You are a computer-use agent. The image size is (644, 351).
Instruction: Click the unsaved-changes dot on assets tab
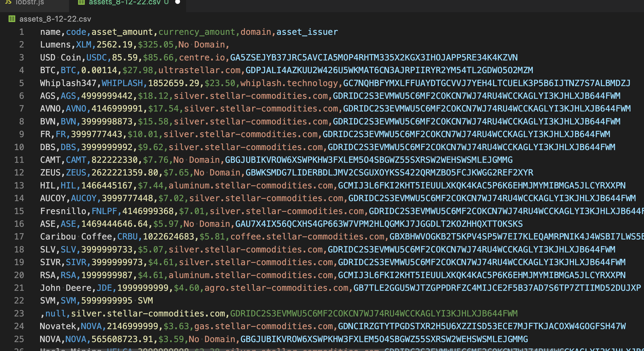click(x=178, y=2)
